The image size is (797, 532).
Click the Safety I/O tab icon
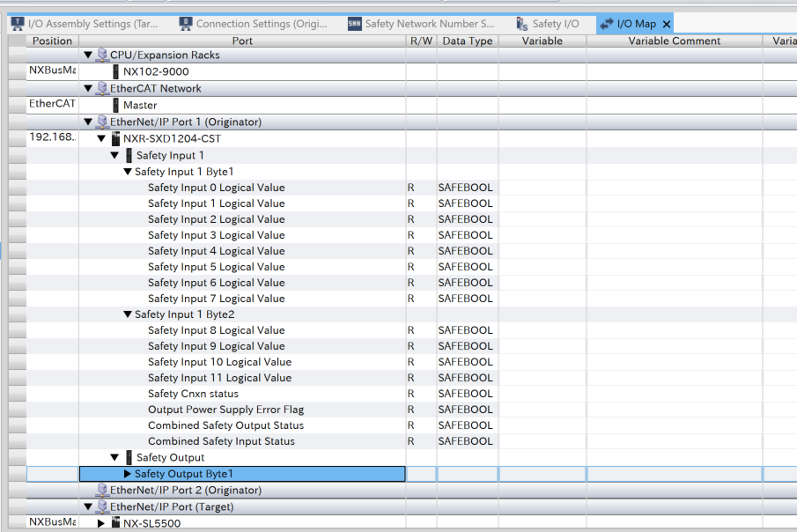point(521,24)
